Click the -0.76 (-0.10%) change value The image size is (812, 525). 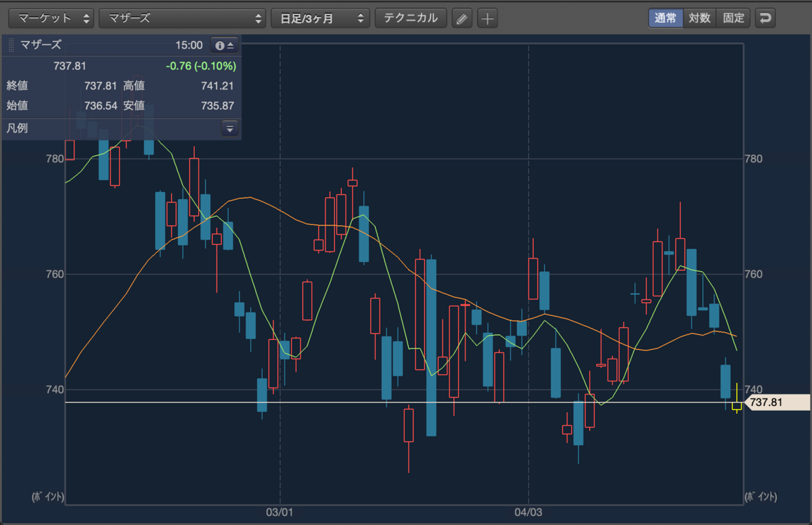(200, 66)
